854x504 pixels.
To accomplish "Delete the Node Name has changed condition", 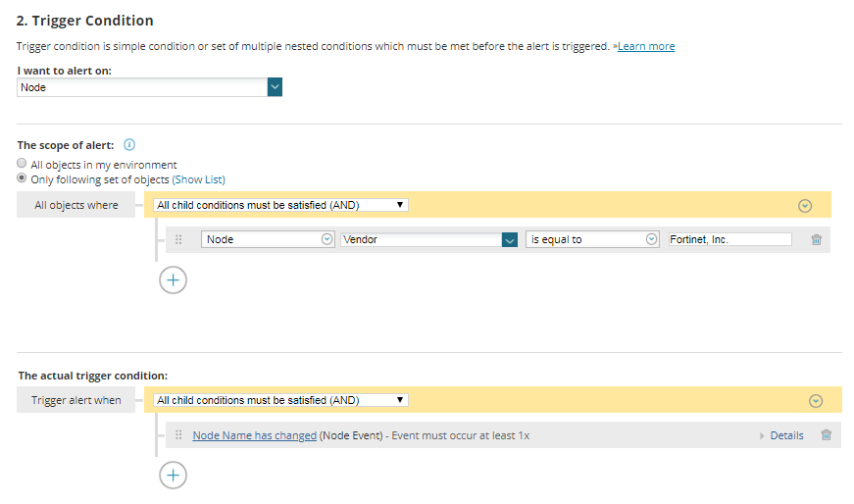I will tap(827, 434).
